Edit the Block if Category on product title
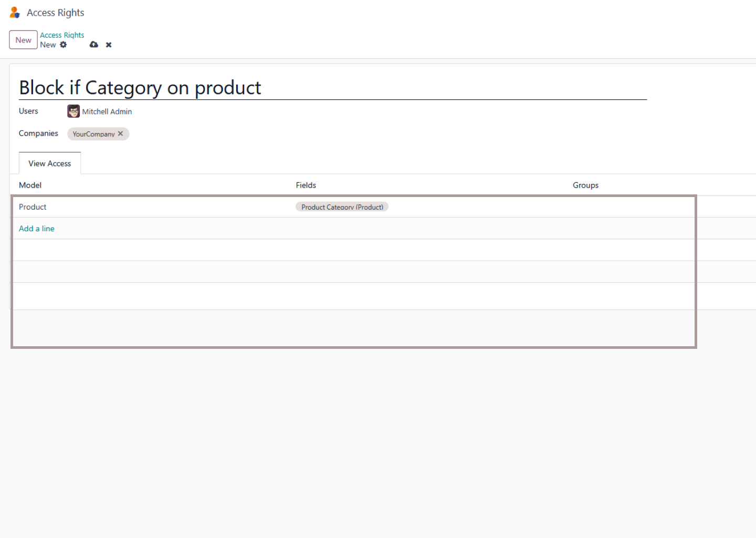 [x=333, y=88]
